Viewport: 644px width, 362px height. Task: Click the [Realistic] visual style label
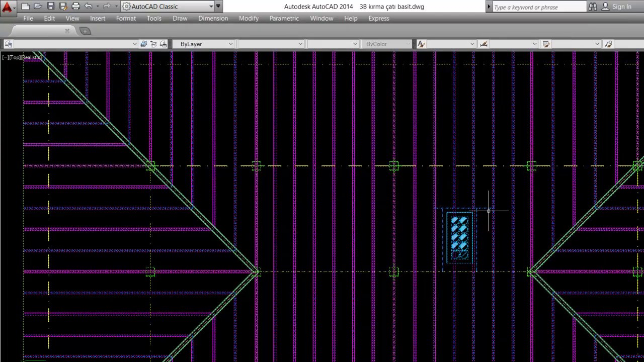coord(32,57)
